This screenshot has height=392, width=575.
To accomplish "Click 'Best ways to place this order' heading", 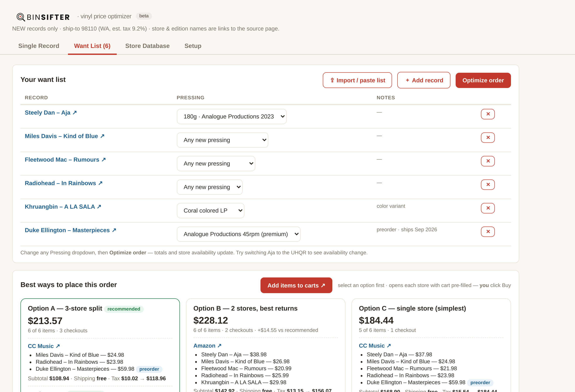I will click(x=69, y=285).
